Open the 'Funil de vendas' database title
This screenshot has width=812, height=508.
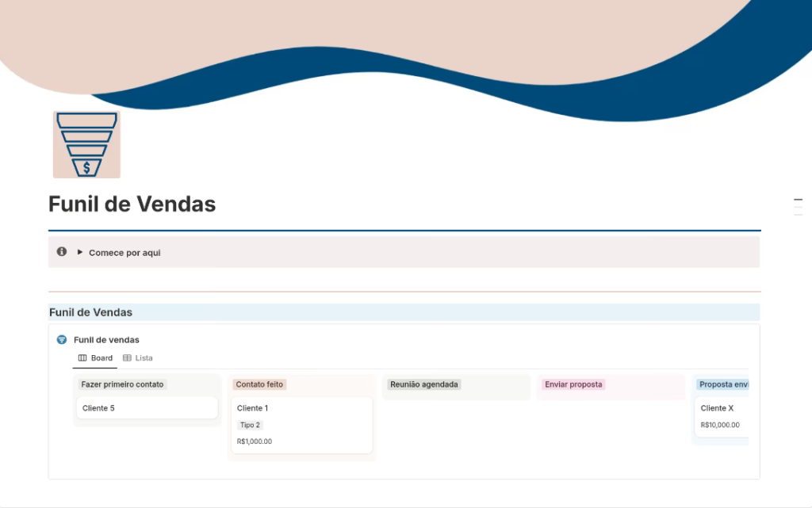[x=106, y=340]
